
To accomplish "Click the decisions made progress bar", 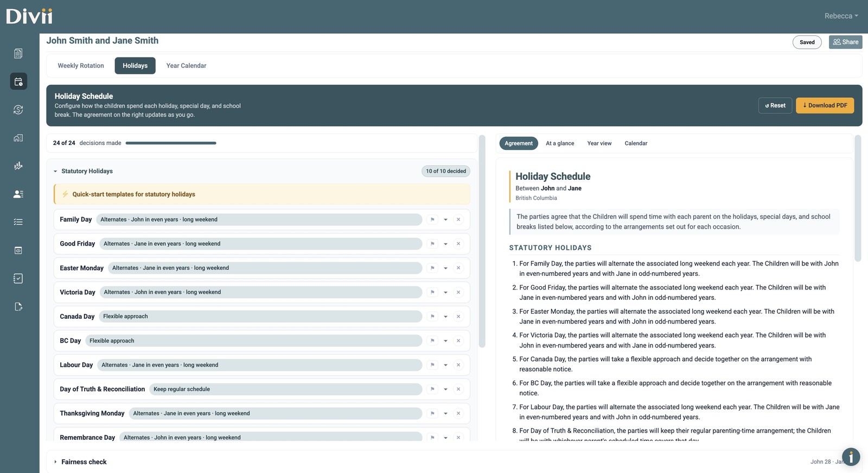I will [x=171, y=143].
